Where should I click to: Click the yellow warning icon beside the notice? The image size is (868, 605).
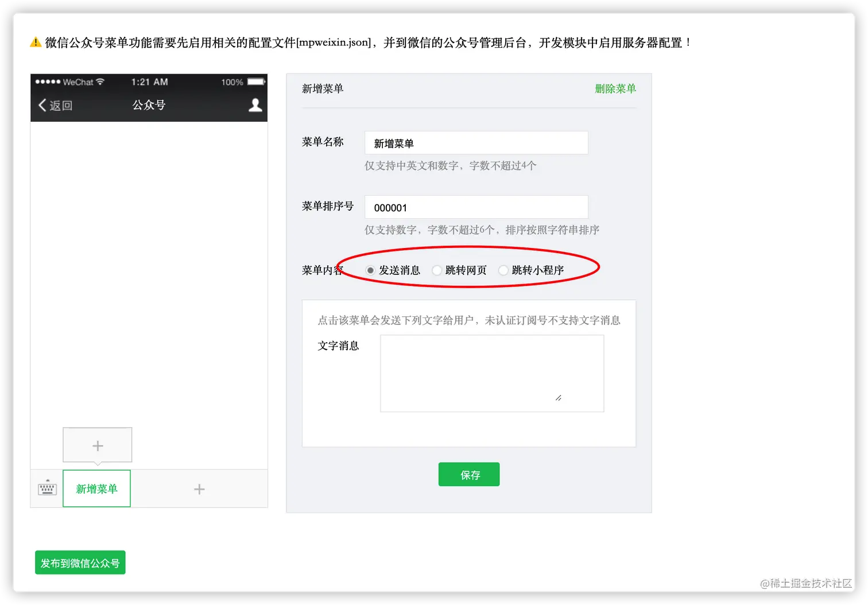pos(36,42)
